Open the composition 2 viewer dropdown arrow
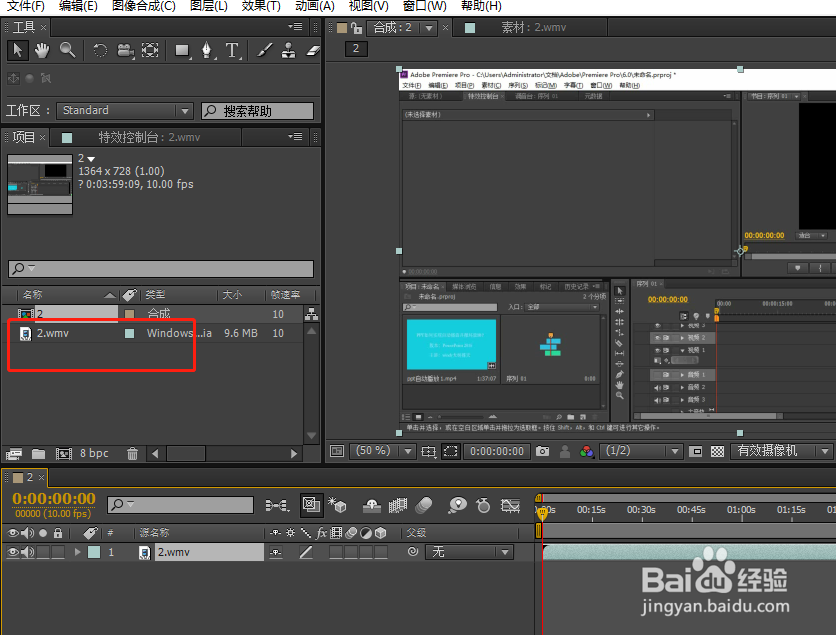This screenshot has width=836, height=635. click(x=429, y=28)
